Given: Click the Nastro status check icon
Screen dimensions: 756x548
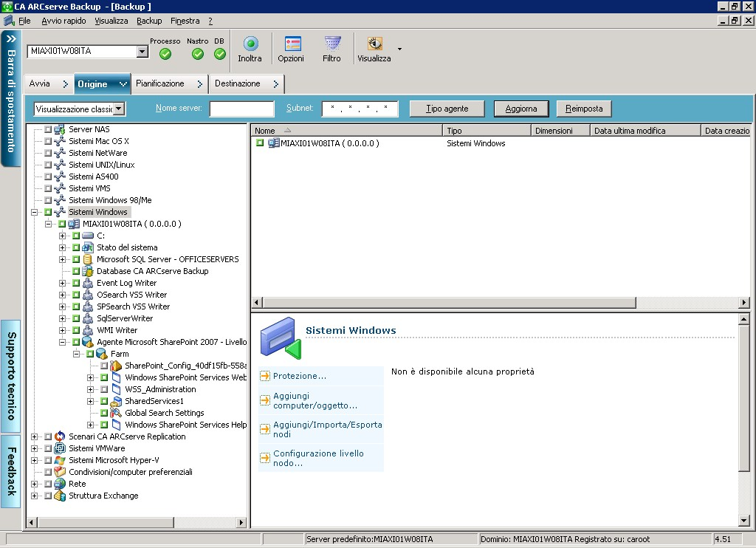Looking at the screenshot, I should pos(196,53).
